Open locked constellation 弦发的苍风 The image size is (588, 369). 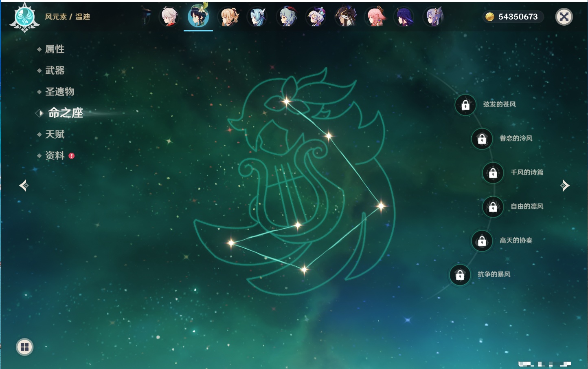click(465, 105)
